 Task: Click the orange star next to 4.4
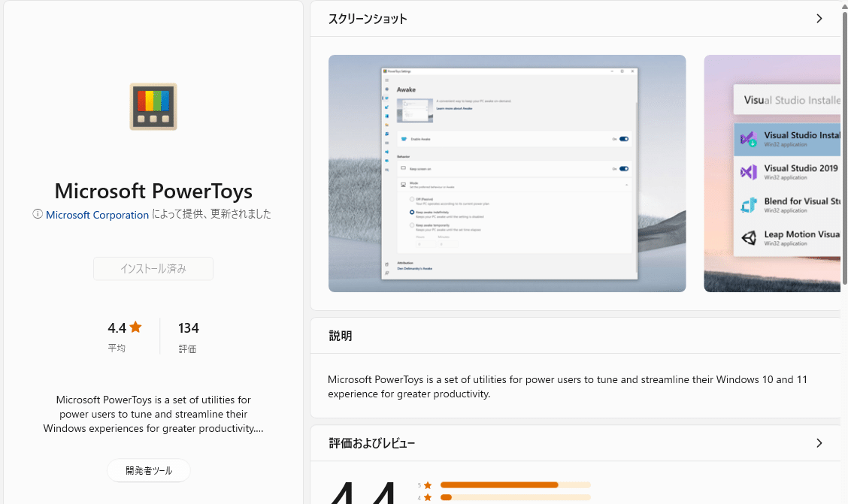coord(135,327)
